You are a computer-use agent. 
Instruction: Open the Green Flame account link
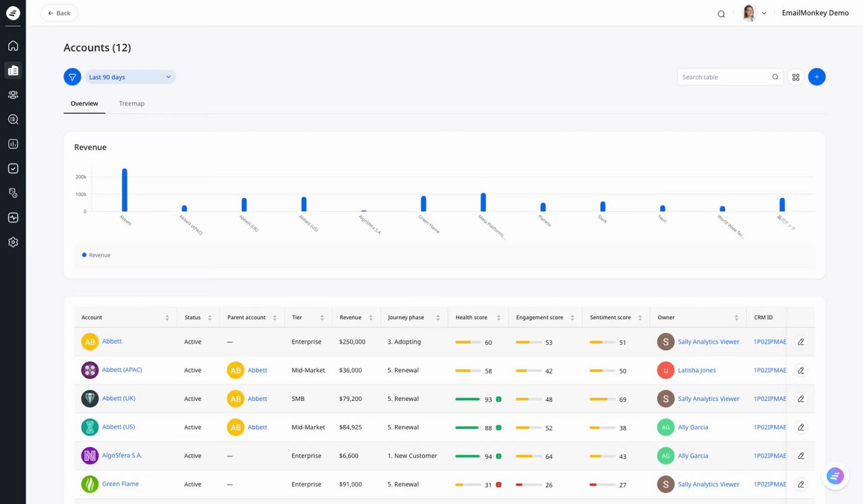click(120, 484)
